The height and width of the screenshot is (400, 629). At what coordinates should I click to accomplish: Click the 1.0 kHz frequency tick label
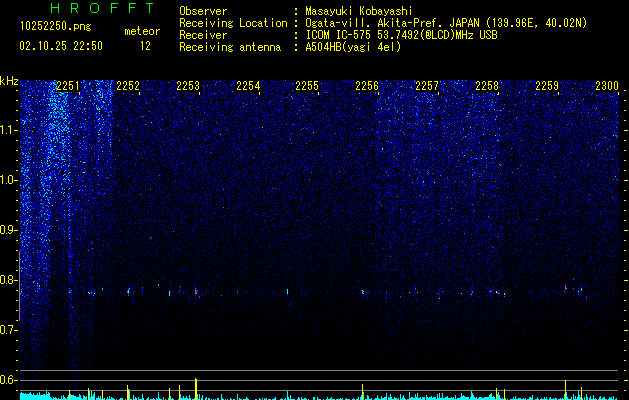[x=9, y=180]
